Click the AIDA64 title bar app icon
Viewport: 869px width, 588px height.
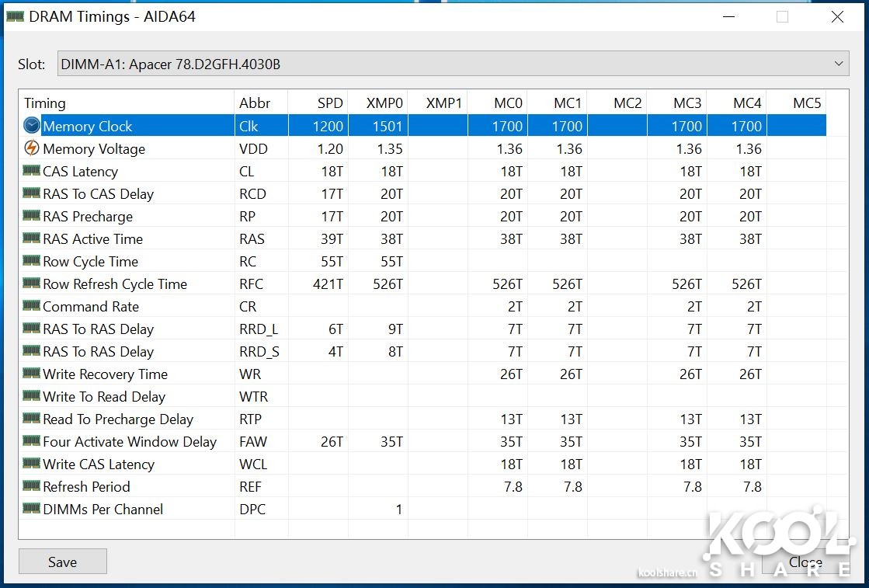15,16
